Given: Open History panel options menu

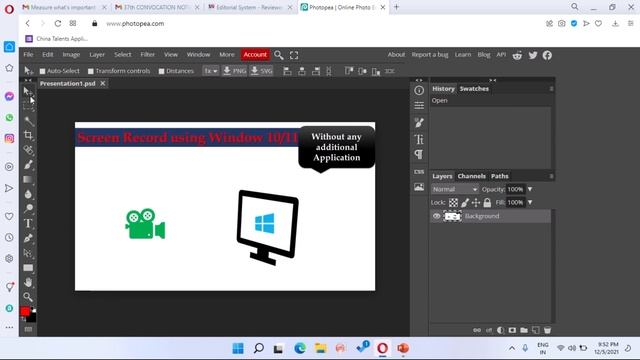Looking at the screenshot, I should click(551, 89).
